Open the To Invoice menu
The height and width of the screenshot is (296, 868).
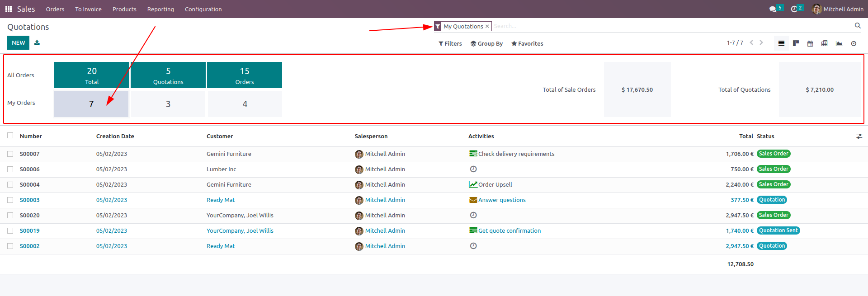pos(88,9)
